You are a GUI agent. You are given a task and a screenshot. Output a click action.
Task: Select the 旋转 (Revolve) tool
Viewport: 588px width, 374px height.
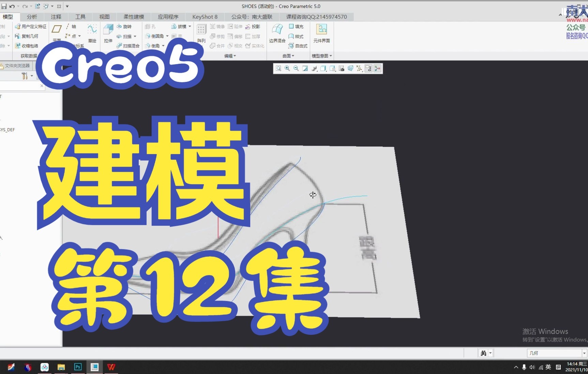(126, 27)
